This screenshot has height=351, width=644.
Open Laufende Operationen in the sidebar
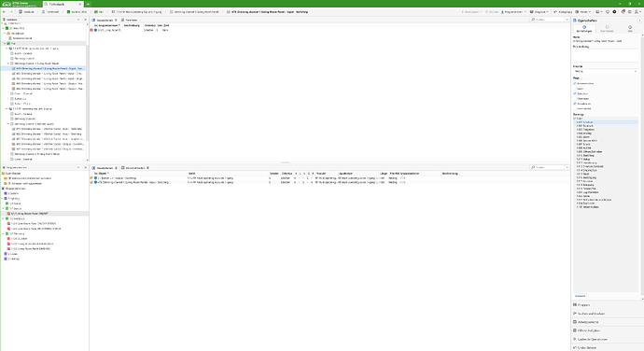[593, 340]
